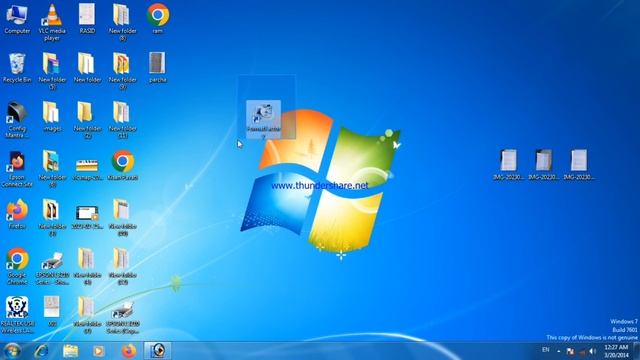Click the EN language indicator
Viewport: 640px width, 360px height.
[x=546, y=350]
